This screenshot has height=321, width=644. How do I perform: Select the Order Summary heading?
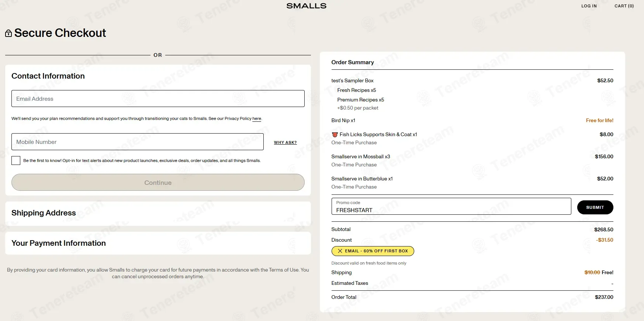(x=353, y=62)
